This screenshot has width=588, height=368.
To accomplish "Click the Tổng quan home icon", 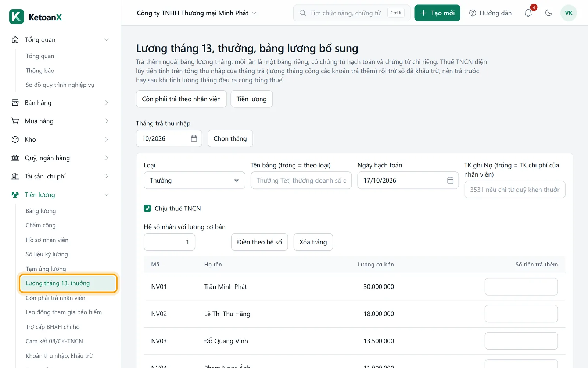I will pyautogui.click(x=15, y=40).
